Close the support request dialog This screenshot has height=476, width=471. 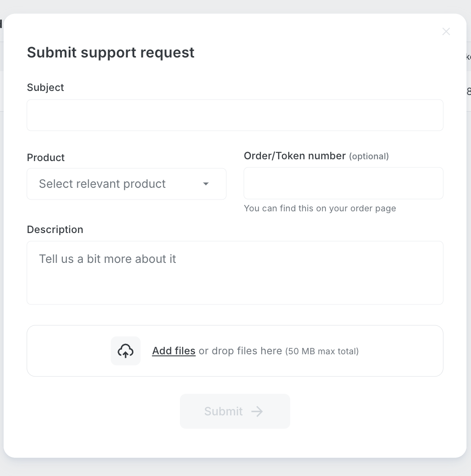pos(446,31)
